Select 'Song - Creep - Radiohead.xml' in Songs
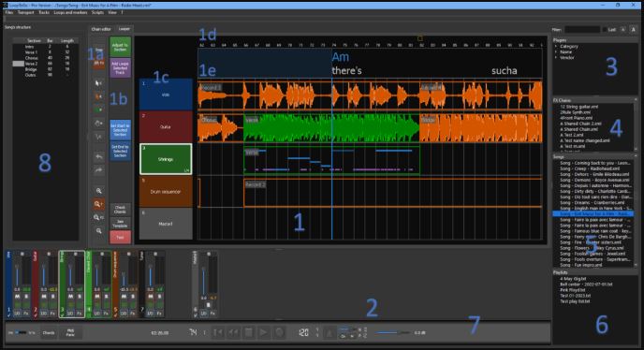Image resolution: width=644 pixels, height=350 pixels. pos(590,168)
